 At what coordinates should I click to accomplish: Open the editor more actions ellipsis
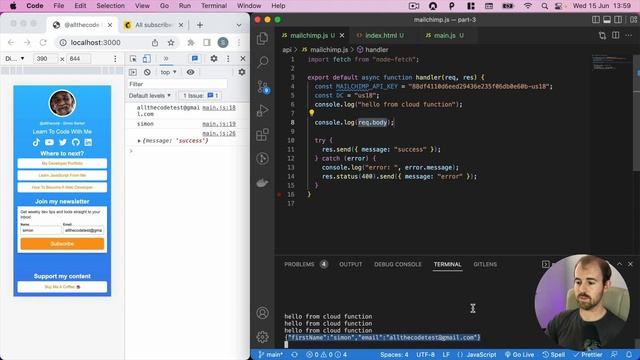click(x=628, y=36)
